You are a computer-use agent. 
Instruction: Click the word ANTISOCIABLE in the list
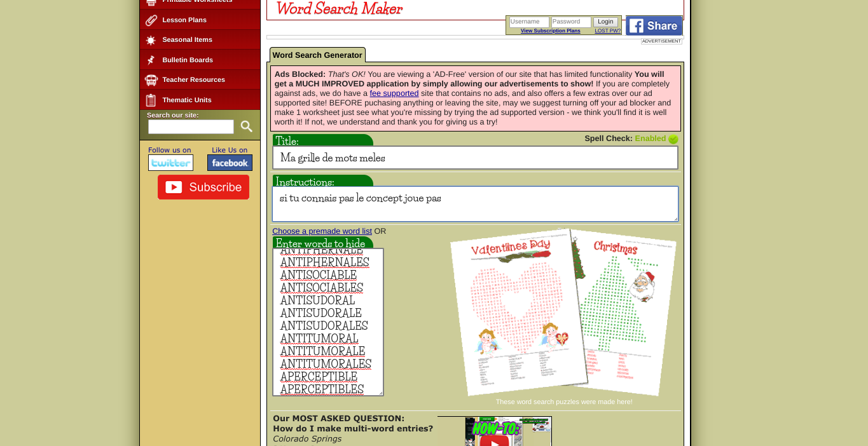pyautogui.click(x=319, y=275)
